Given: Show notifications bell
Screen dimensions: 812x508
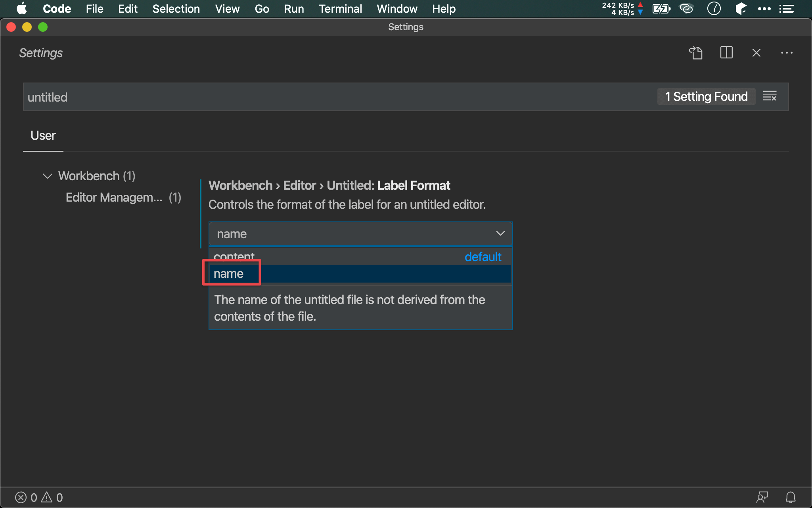Looking at the screenshot, I should (x=791, y=497).
